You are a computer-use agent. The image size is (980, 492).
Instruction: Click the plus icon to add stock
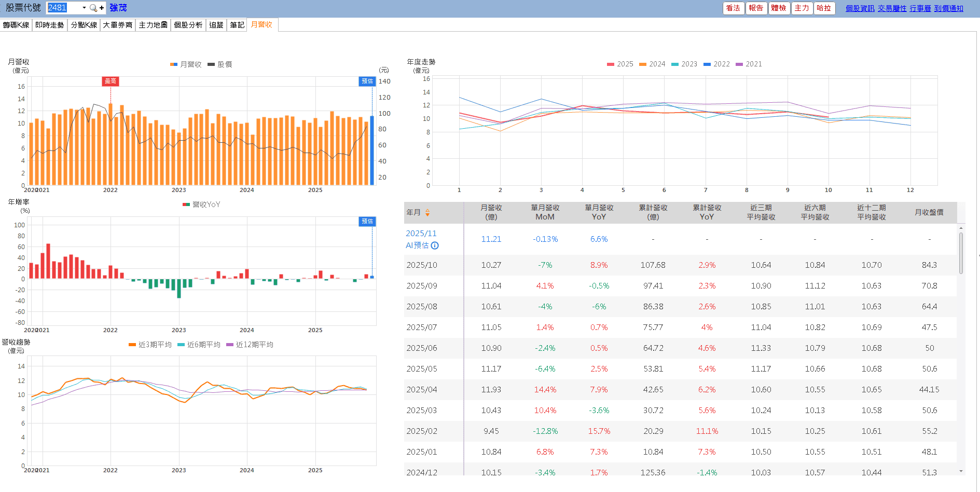pyautogui.click(x=102, y=8)
